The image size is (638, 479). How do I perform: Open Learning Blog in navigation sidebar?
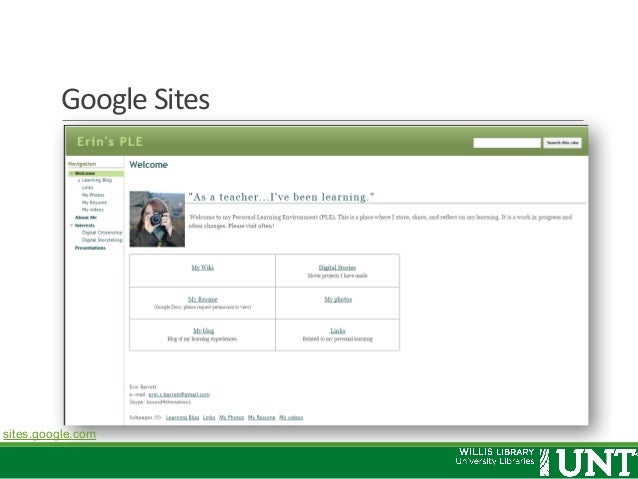pyautogui.click(x=97, y=180)
